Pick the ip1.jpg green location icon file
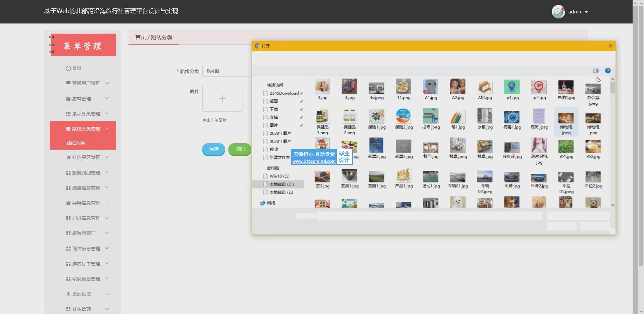 click(x=512, y=90)
